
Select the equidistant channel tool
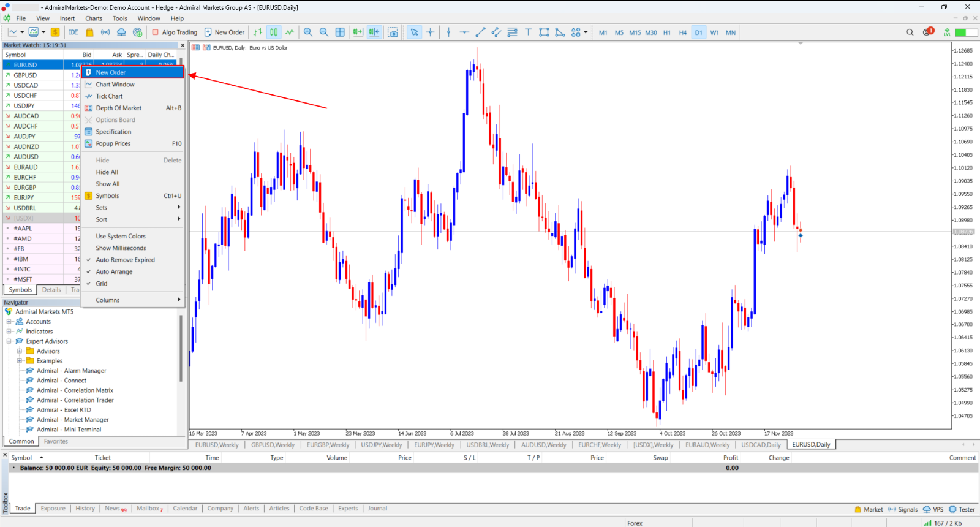[497, 32]
